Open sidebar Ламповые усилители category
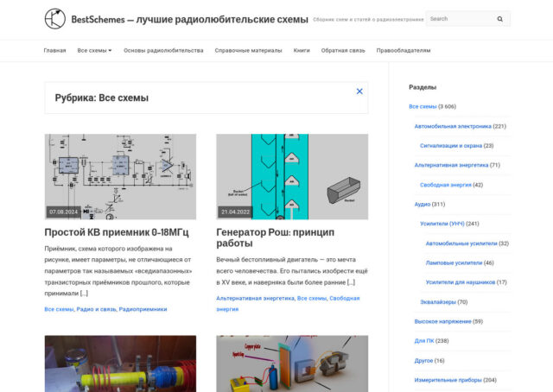 point(454,262)
